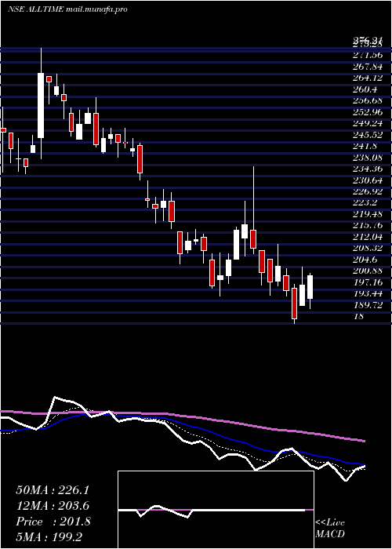Viewport: 392px width, 549px height.
Task: Click the 12MA : 203.6 readout
Action: point(53,506)
